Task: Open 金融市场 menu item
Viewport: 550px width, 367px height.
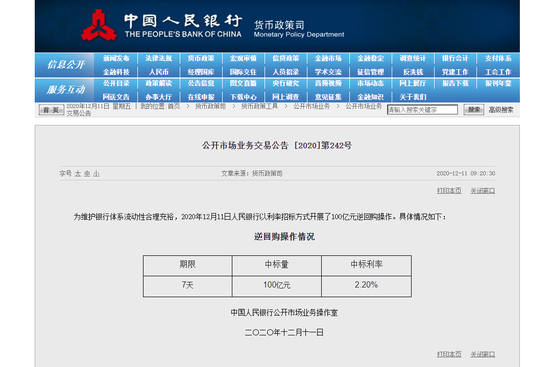Action: pos(328,58)
